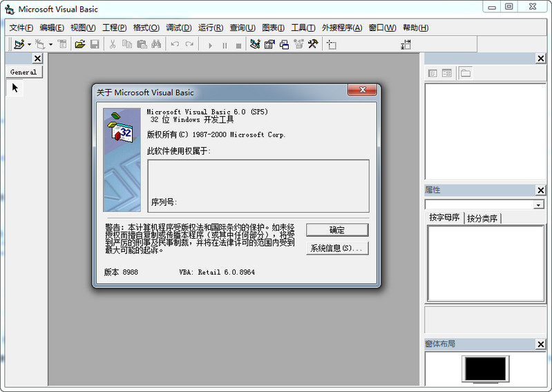Viewport: 552px width, 392px height.
Task: Click the Break pause icon
Action: (x=225, y=46)
